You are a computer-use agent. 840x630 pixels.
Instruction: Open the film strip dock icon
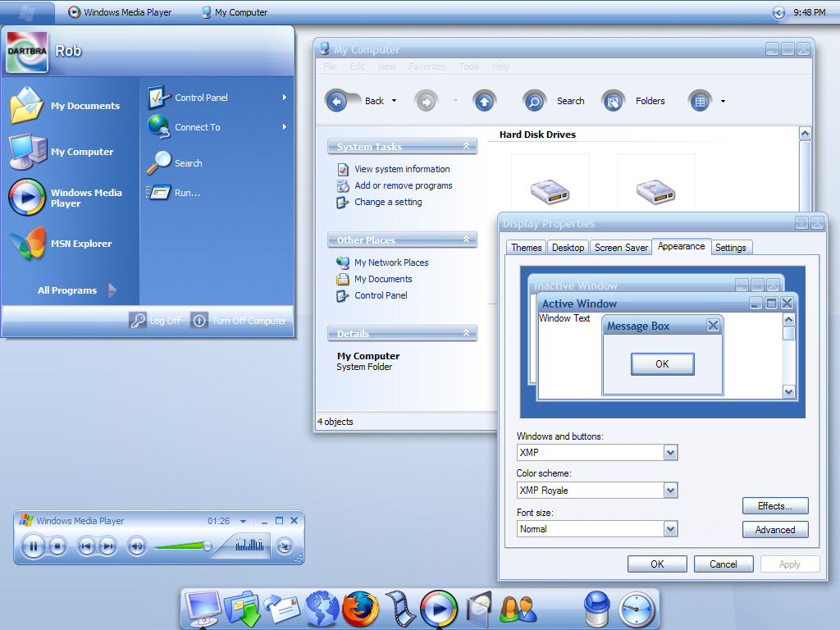399,609
